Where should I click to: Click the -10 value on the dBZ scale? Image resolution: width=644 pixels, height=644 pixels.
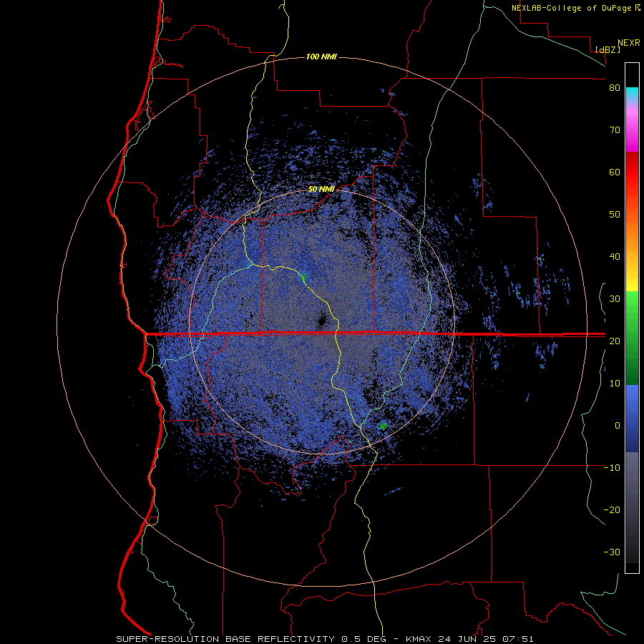(612, 467)
